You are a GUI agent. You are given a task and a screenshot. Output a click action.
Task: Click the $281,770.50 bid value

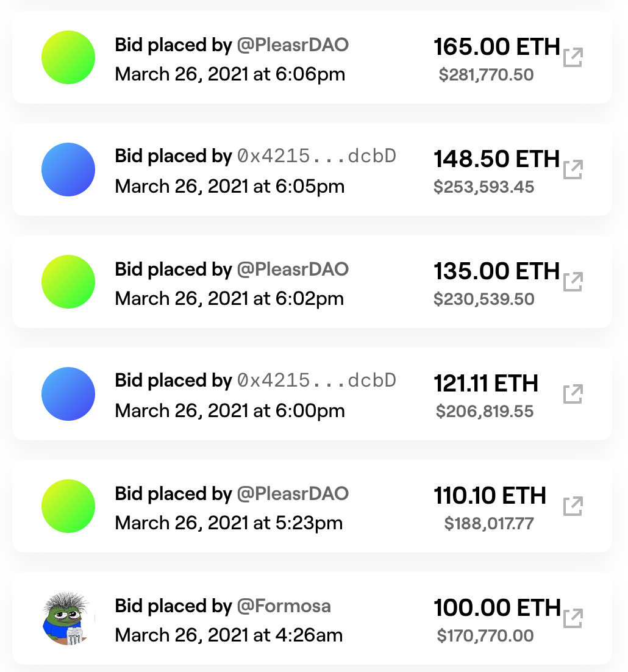(486, 75)
